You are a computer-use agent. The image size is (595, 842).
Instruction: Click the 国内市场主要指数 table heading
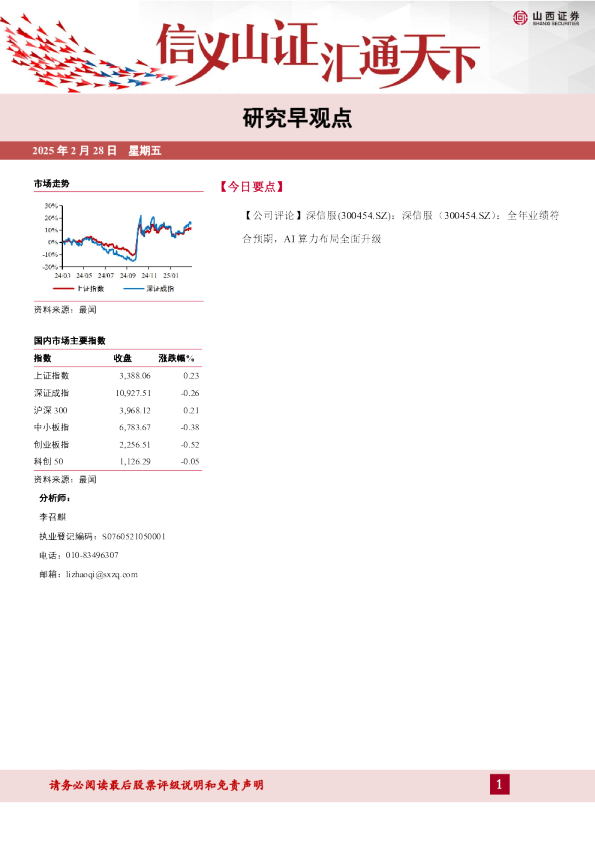pos(70,340)
